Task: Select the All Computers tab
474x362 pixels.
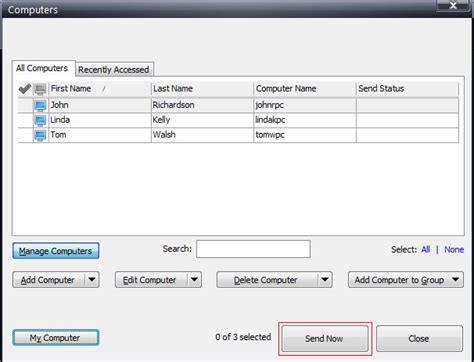Action: point(42,68)
